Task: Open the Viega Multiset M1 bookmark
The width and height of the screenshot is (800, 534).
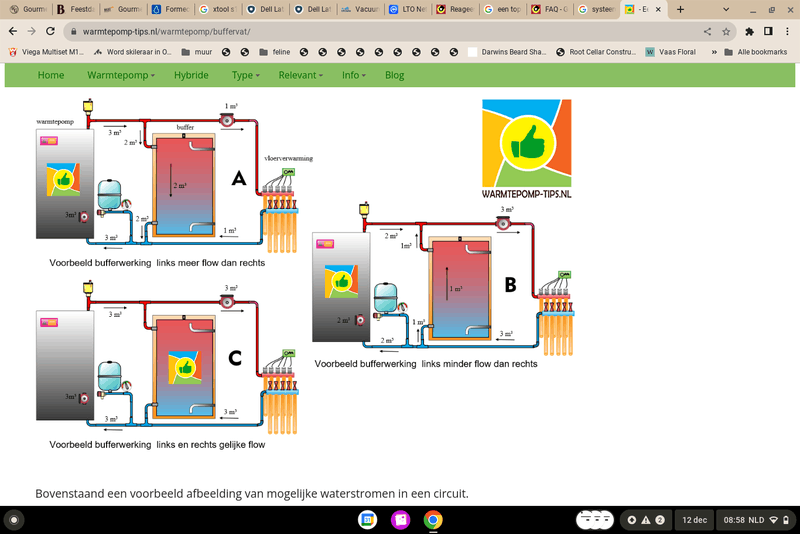Action: click(x=46, y=52)
